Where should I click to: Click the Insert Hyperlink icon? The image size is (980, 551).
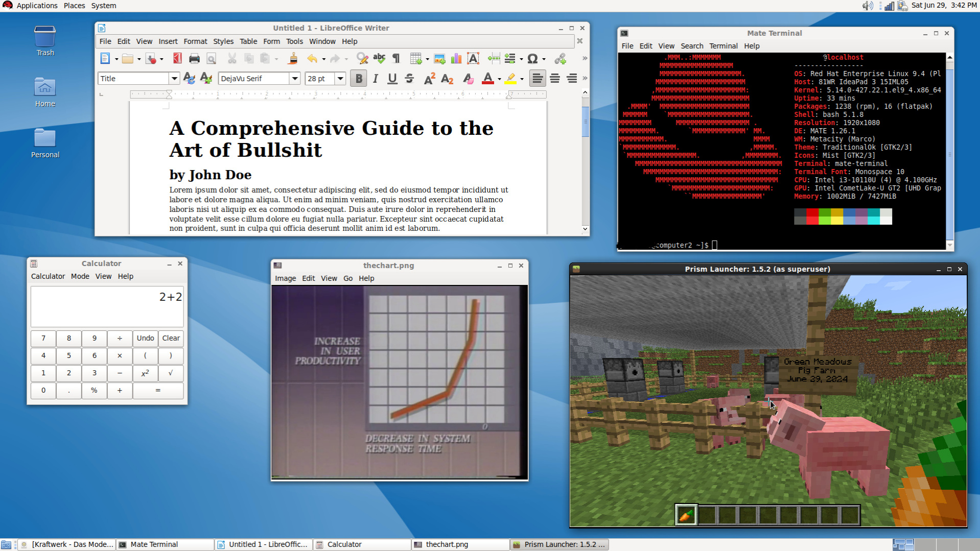tap(560, 59)
